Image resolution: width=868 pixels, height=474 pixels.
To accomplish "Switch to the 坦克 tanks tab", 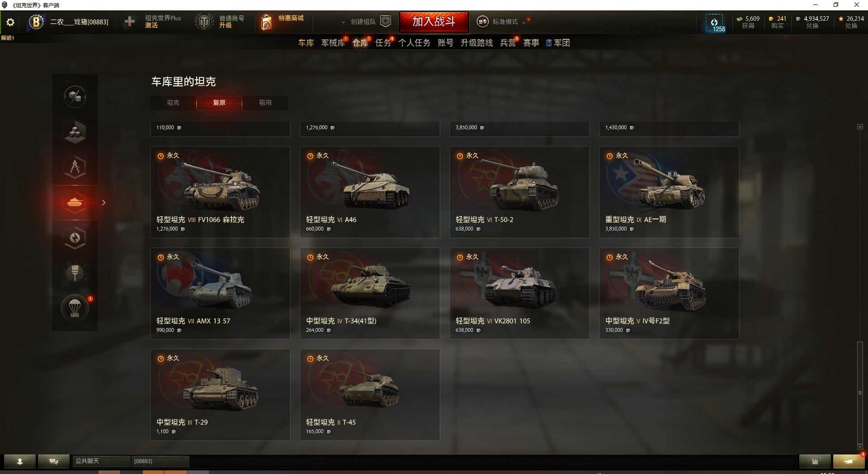I will coord(173,103).
